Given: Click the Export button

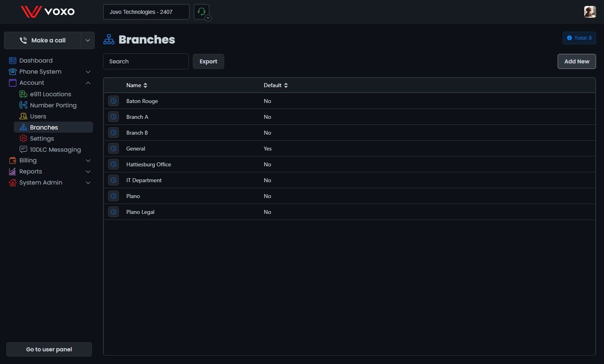Looking at the screenshot, I should [x=208, y=61].
